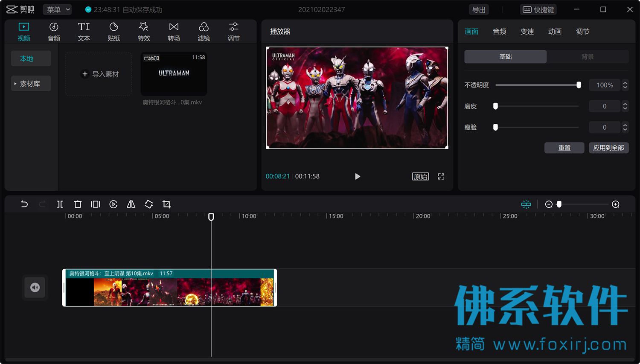Enter fullscreen player preview
The width and height of the screenshot is (640, 364).
tap(441, 176)
